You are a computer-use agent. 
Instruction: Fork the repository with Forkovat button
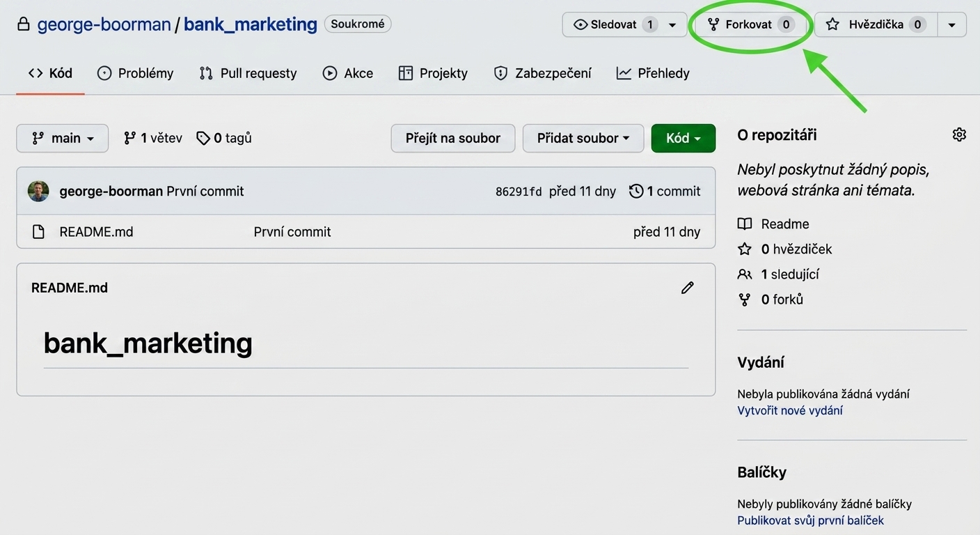coord(751,24)
